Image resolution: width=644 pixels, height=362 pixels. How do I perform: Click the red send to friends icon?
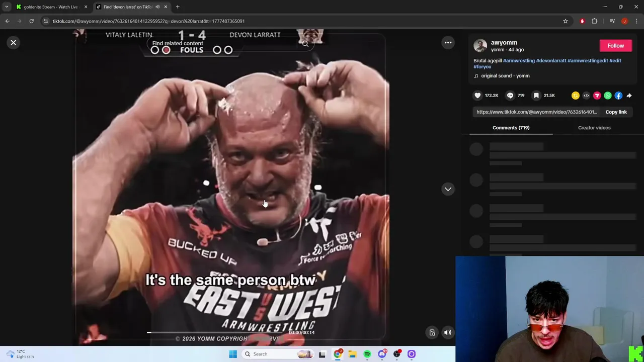[597, 96]
